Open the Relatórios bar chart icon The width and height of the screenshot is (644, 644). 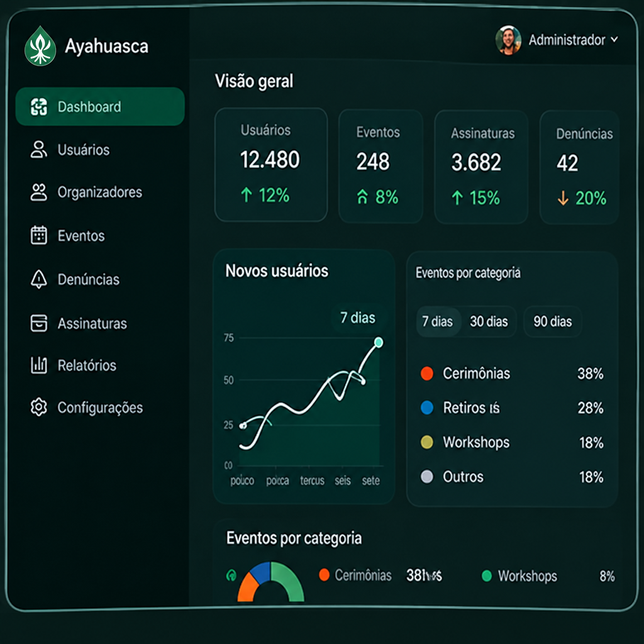pos(38,365)
